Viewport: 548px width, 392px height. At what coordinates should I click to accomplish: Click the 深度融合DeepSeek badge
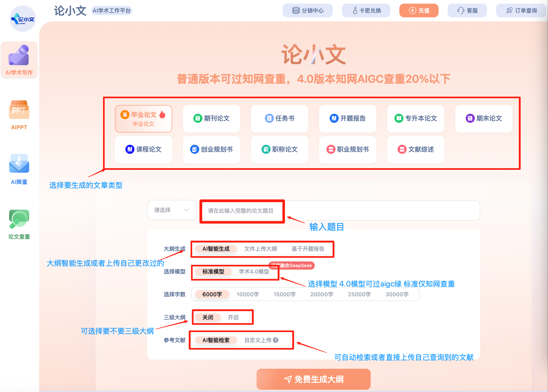coord(291,266)
